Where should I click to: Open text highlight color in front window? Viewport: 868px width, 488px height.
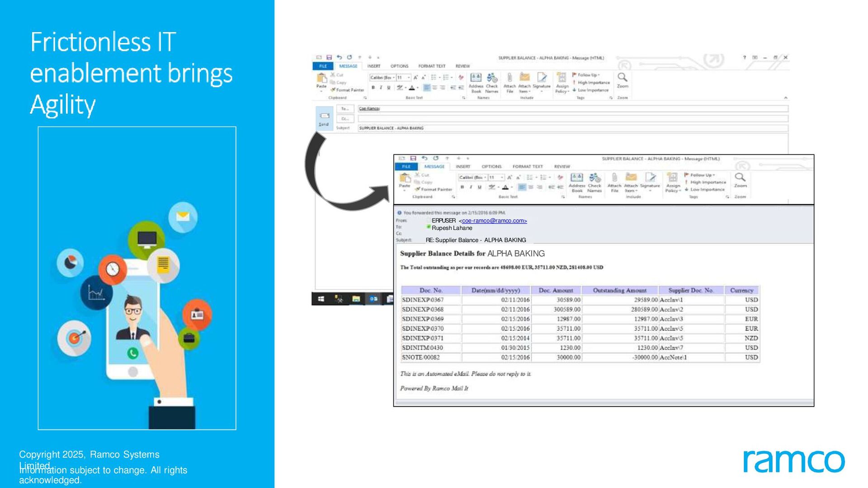(493, 187)
